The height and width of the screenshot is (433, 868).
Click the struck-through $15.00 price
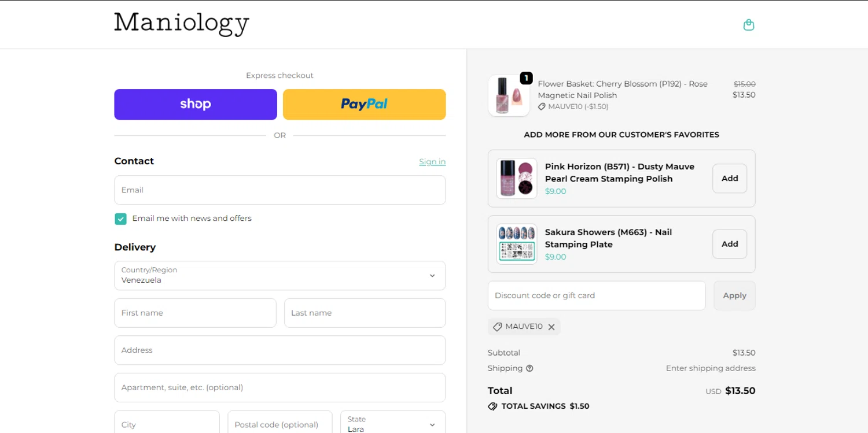point(745,84)
